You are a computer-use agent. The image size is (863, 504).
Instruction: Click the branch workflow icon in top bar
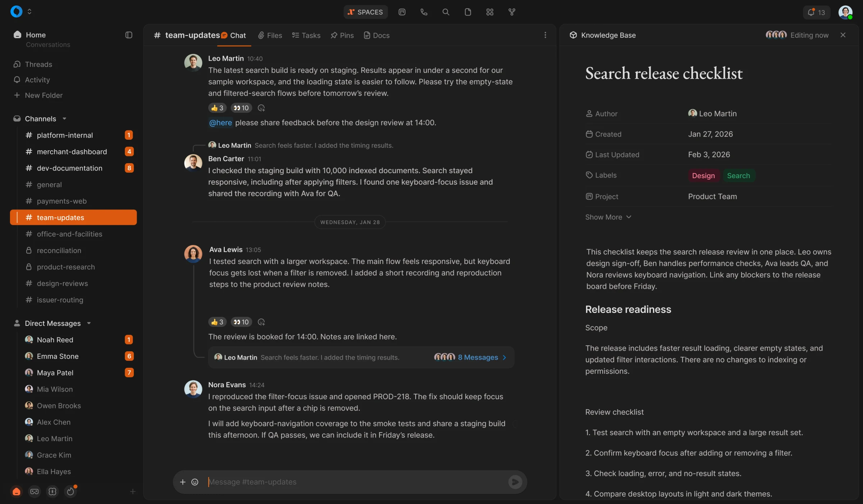click(512, 12)
